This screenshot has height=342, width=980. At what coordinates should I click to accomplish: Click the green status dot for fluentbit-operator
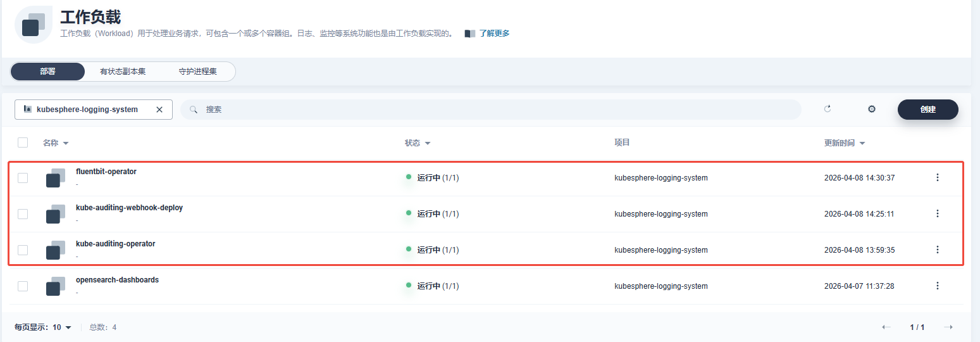coord(409,177)
